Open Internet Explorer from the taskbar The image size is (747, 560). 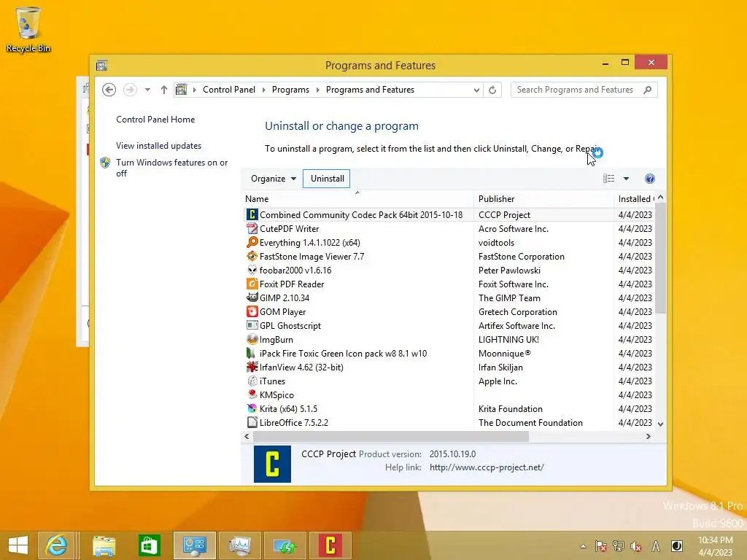pyautogui.click(x=56, y=545)
